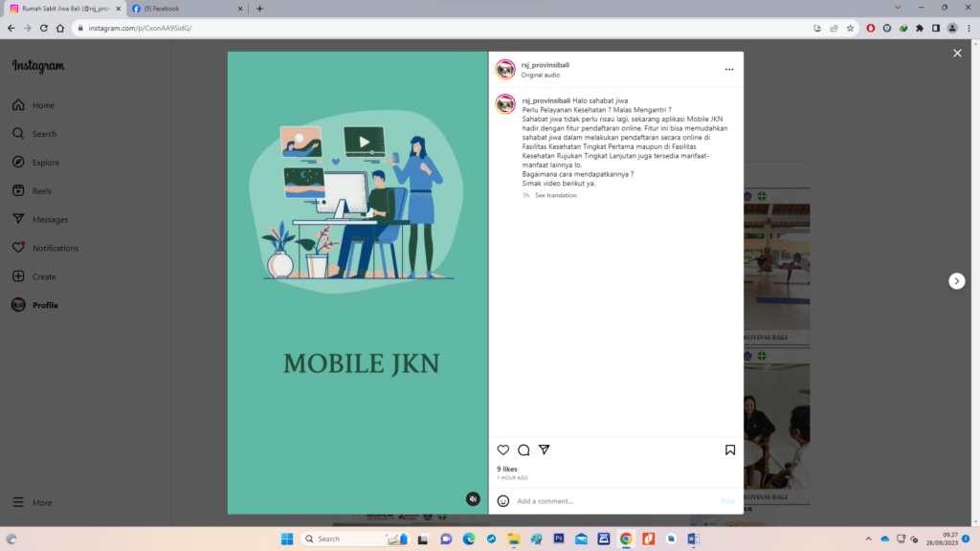This screenshot has width=980, height=551.
Task: Click browser back arrow
Action: coord(11,28)
